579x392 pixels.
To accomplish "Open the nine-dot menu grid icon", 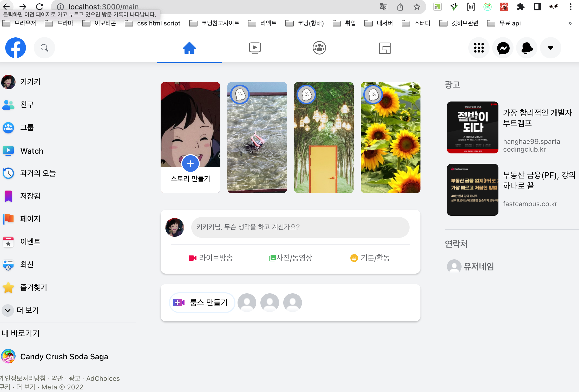I will [x=479, y=48].
